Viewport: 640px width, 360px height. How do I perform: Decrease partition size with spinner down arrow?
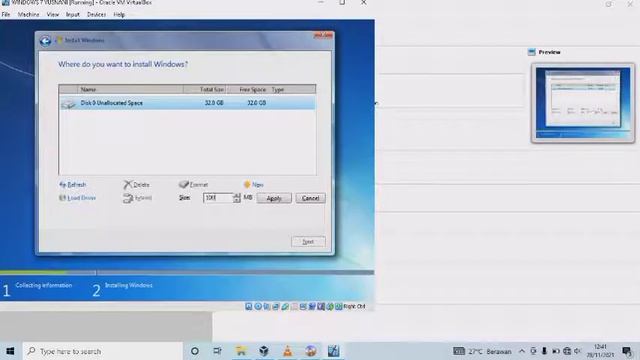coord(237,200)
